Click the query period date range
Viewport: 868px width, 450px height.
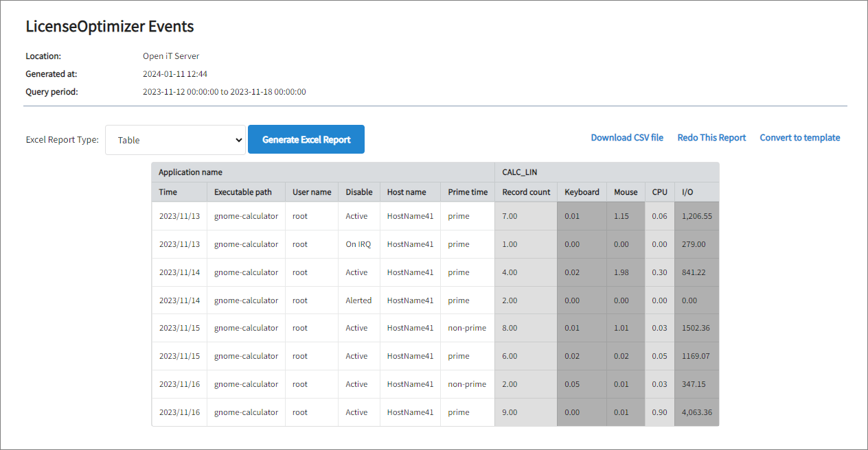click(224, 91)
